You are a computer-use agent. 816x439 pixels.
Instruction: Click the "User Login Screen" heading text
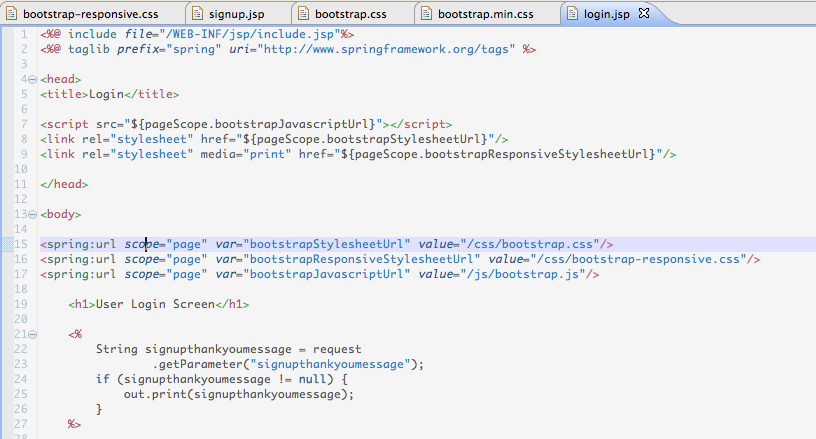pyautogui.click(x=155, y=304)
